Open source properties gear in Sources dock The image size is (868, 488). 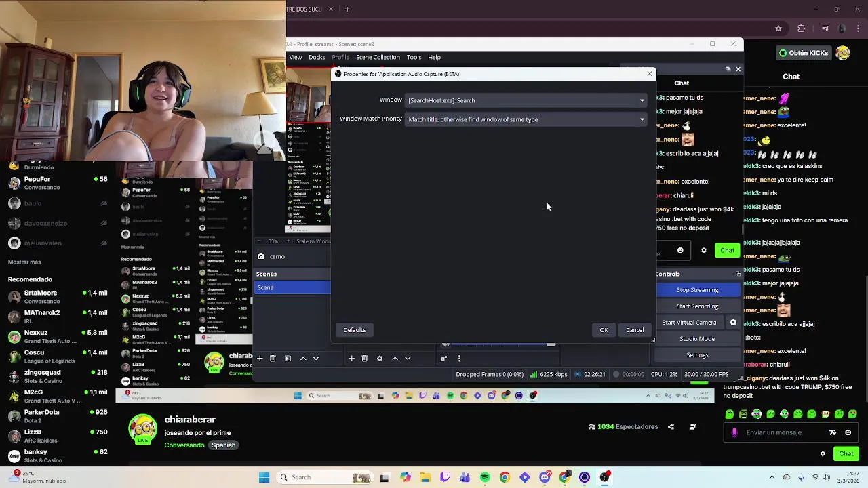379,358
